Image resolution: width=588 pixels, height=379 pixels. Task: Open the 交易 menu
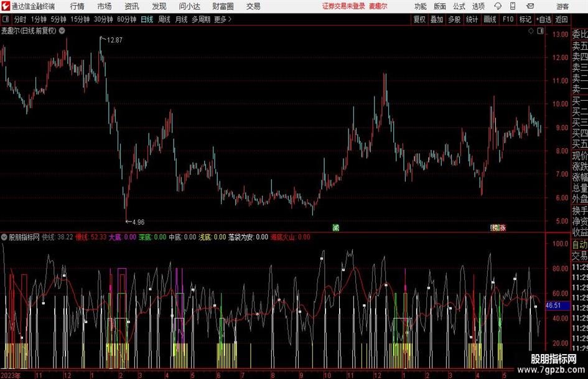(253, 6)
